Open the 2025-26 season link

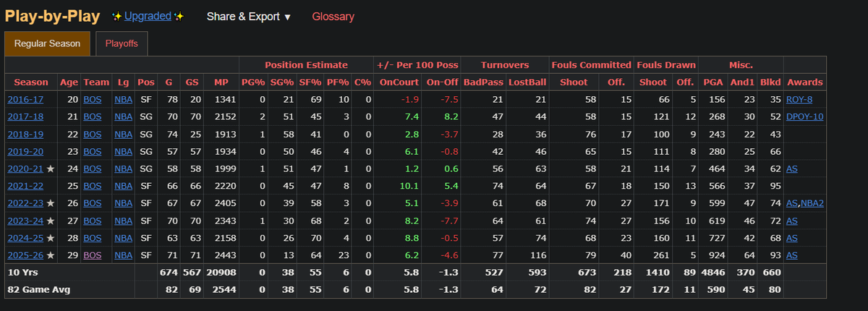(25, 256)
